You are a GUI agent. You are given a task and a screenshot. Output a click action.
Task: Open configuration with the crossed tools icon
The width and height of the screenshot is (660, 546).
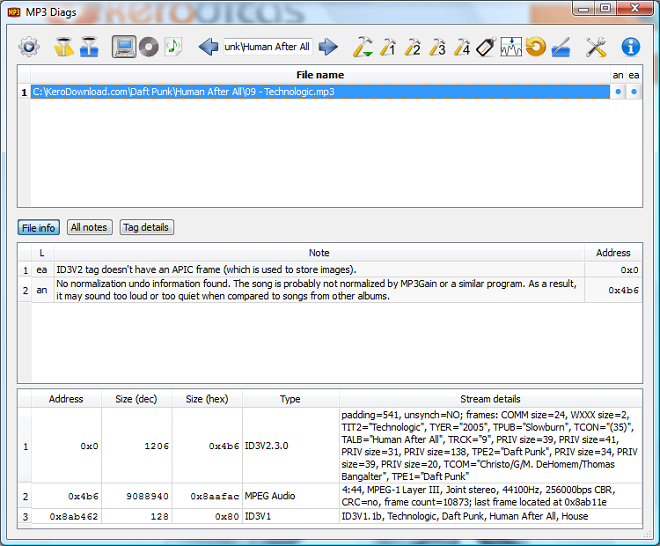(x=596, y=47)
